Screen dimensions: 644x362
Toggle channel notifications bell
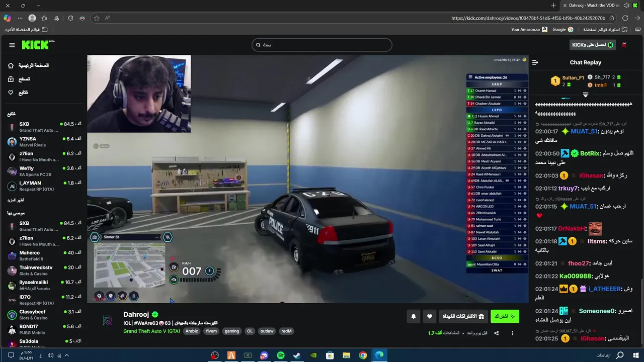pos(414,316)
